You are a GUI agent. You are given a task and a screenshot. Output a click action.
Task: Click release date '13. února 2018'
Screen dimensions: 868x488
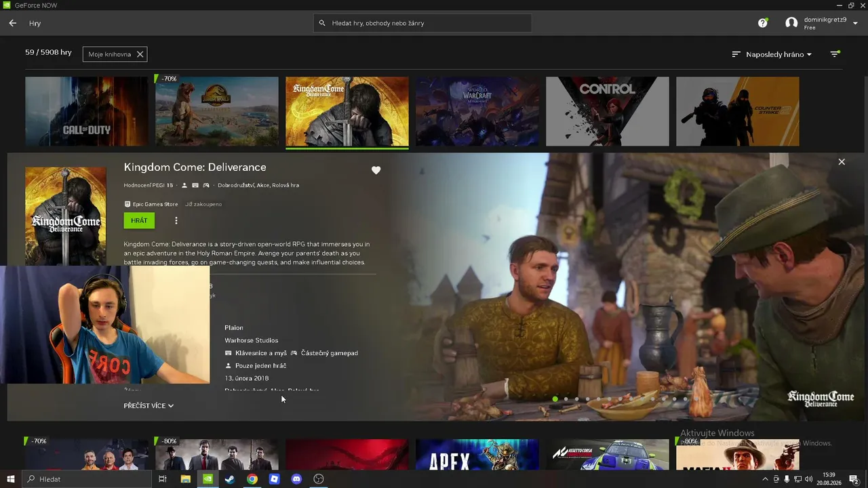[x=247, y=378]
